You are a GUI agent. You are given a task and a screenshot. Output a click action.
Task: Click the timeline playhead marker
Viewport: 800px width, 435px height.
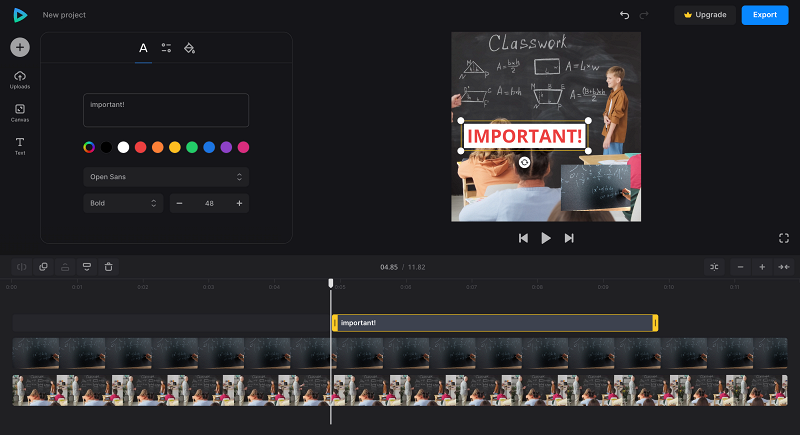click(331, 283)
